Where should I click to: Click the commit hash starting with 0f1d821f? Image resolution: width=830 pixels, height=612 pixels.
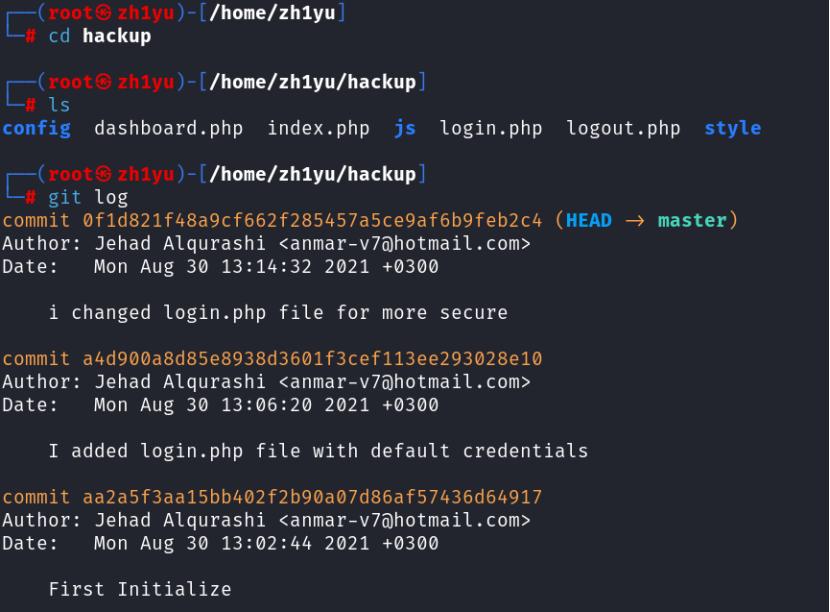[312, 220]
